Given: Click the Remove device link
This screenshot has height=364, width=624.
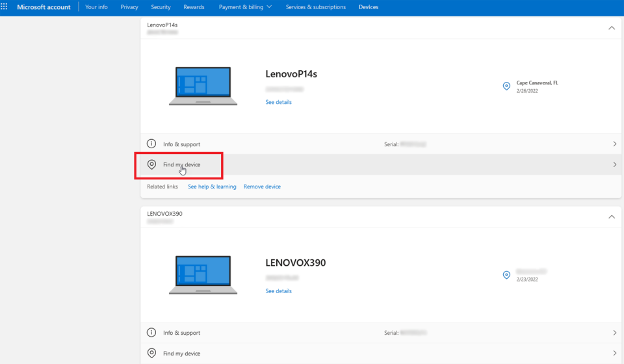Looking at the screenshot, I should click(262, 187).
